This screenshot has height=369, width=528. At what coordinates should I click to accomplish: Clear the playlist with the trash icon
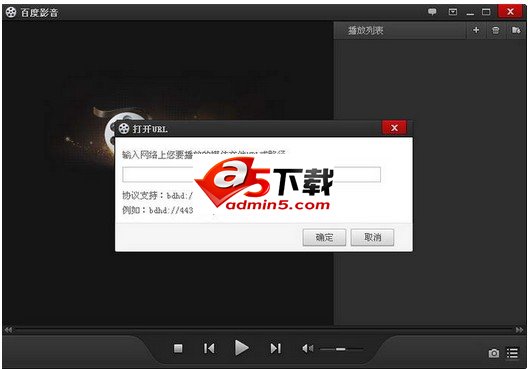(495, 30)
